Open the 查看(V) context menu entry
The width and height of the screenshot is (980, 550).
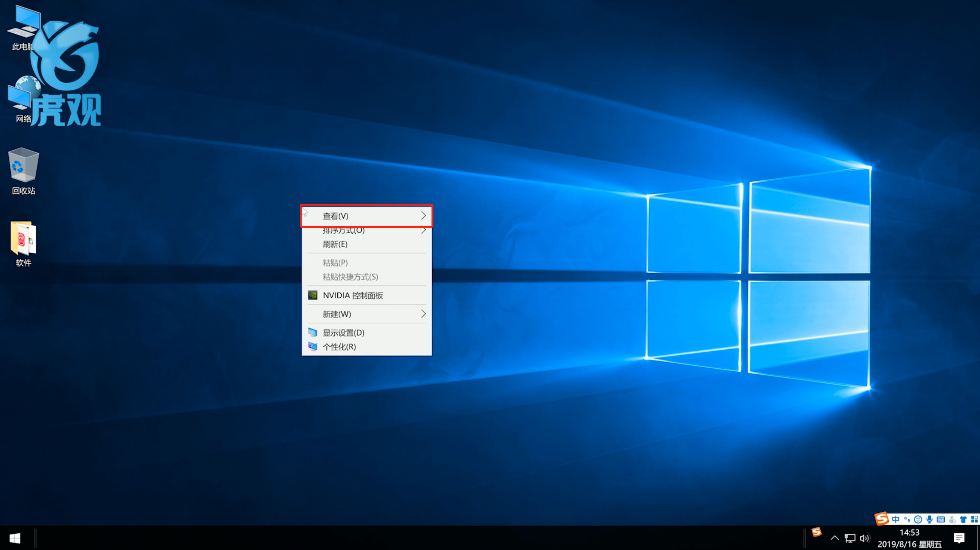[367, 216]
